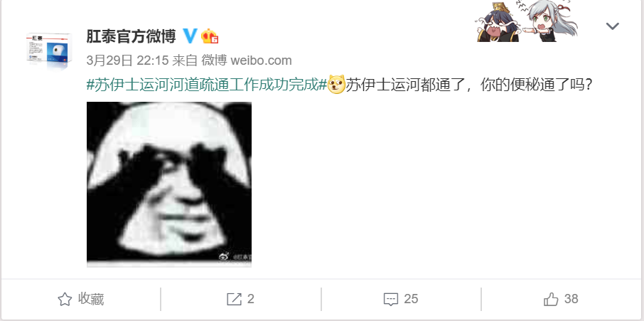Show the 25 comments

(x=411, y=299)
